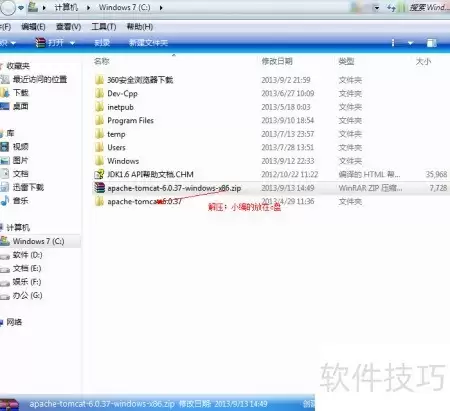Open the 工具(T) menu
Image resolution: width=450 pixels, height=411 pixels.
coord(104,27)
